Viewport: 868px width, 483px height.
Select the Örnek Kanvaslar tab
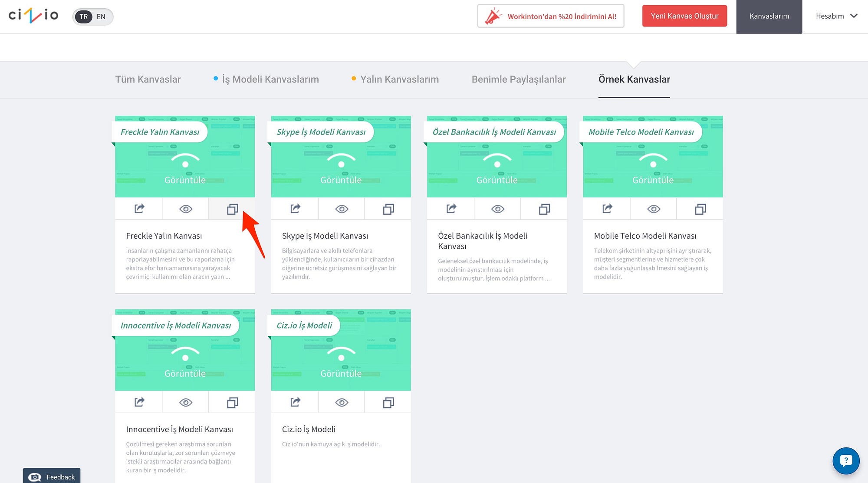[x=634, y=79]
